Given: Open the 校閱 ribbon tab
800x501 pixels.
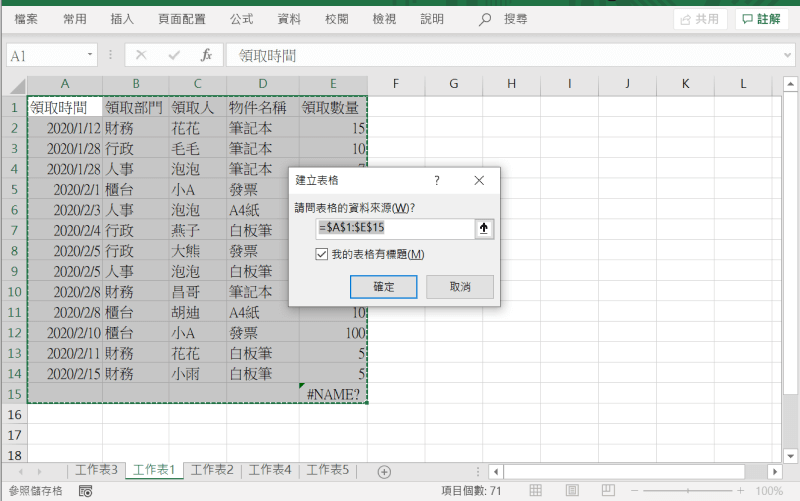Looking at the screenshot, I should pos(337,19).
